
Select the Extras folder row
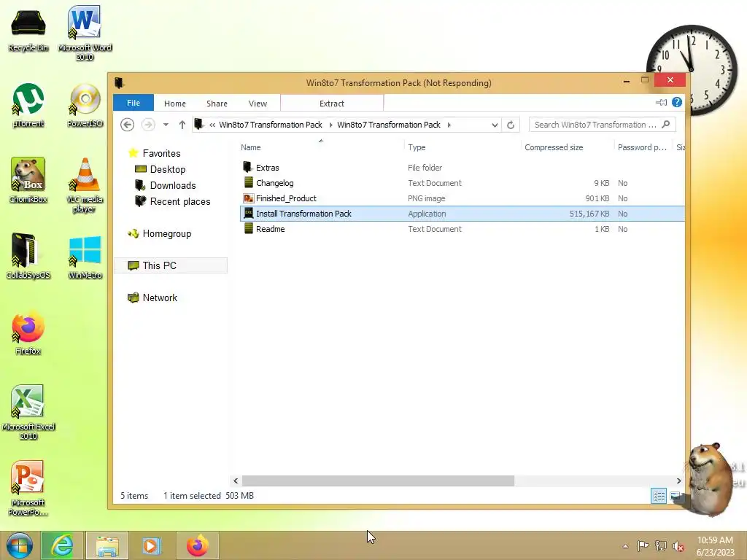pos(462,168)
